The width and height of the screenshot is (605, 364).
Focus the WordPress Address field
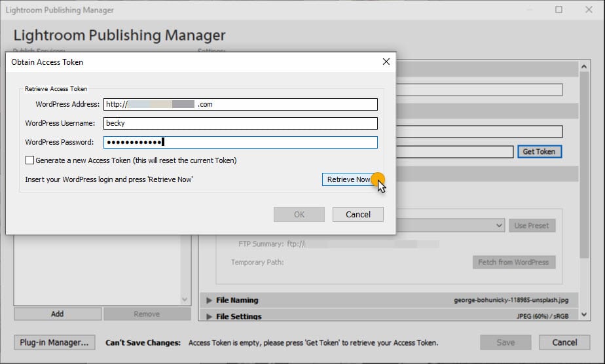(x=240, y=104)
